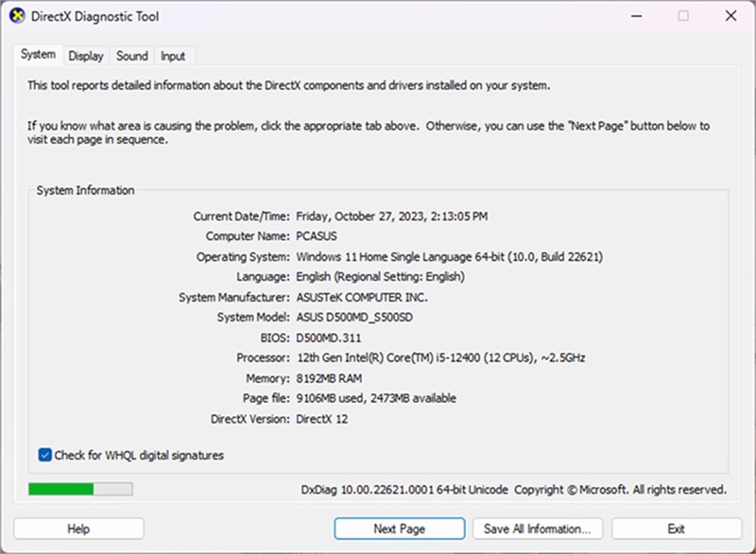Close the DirectX Diagnostic Tool window
The width and height of the screenshot is (756, 554).
(730, 16)
